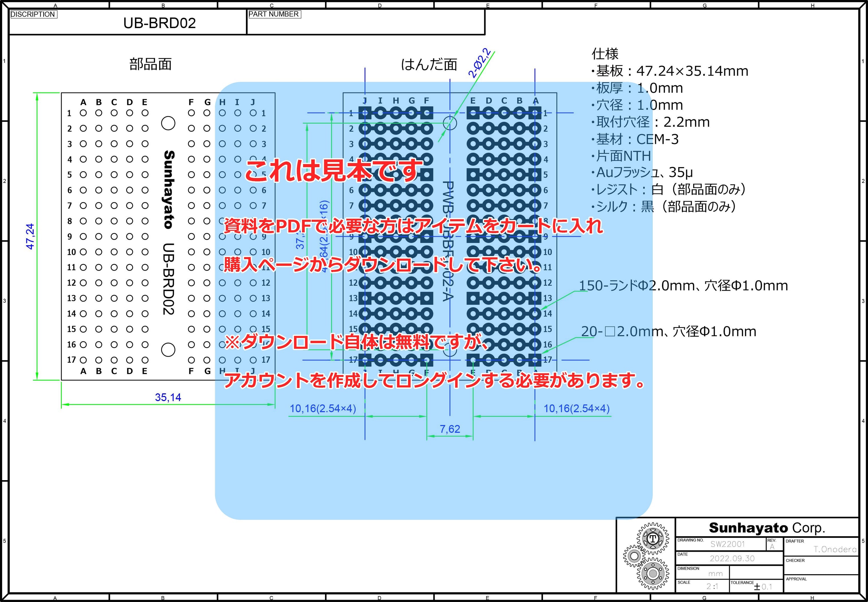
Task: Select the 板厚：1.0mm spec line
Action: point(637,88)
